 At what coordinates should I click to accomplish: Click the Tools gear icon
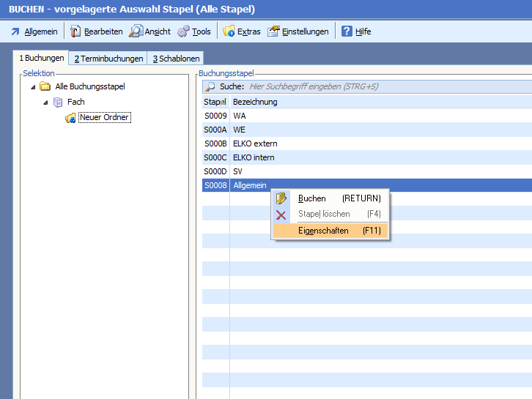pos(183,31)
